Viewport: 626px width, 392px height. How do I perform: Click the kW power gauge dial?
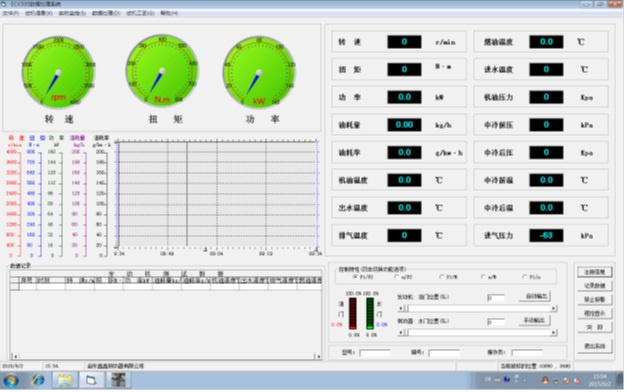(x=259, y=72)
